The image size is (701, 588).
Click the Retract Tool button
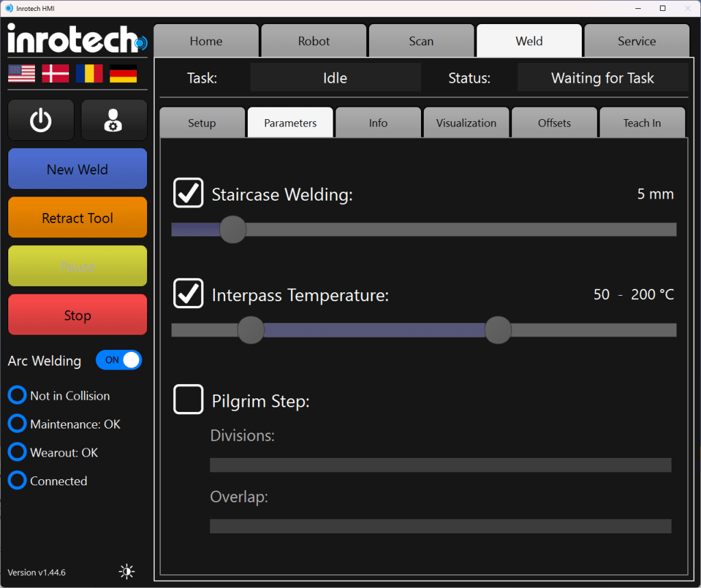(77, 218)
